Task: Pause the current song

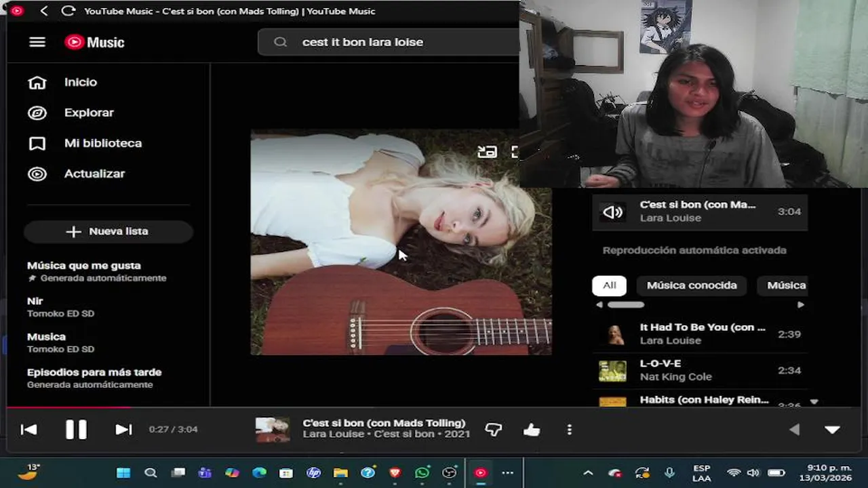Action: [76, 429]
